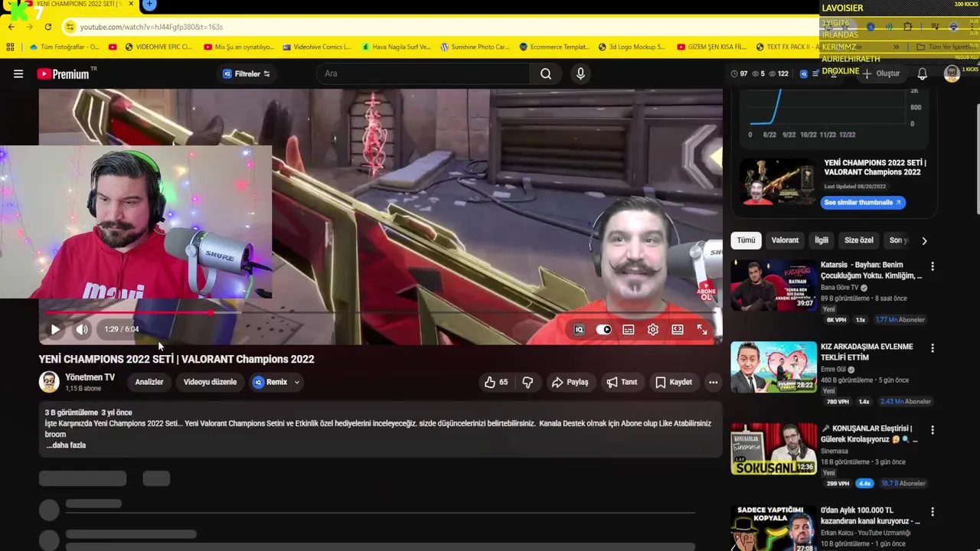Viewport: 980px width, 551px height.
Task: Switch to theater mode
Action: [x=678, y=329]
